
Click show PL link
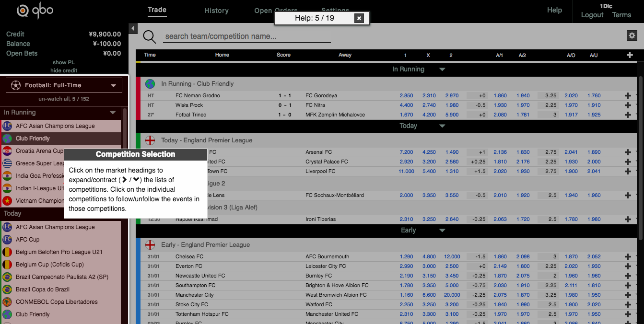[64, 62]
